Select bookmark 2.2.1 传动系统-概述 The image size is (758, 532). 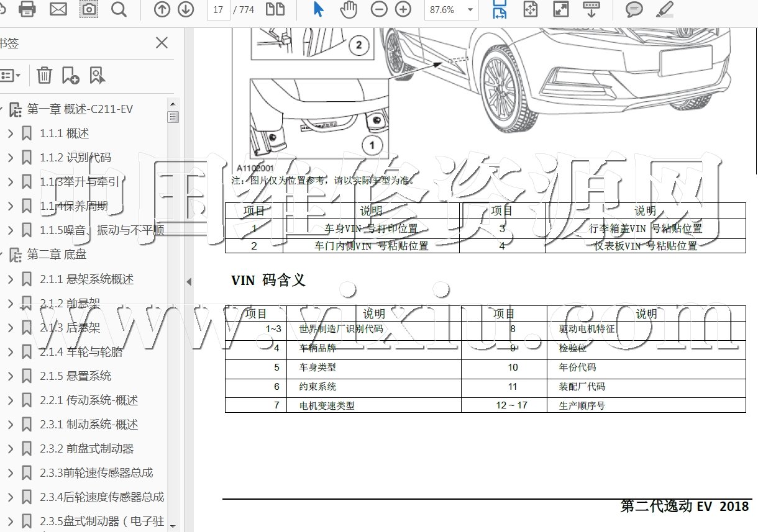click(102, 400)
